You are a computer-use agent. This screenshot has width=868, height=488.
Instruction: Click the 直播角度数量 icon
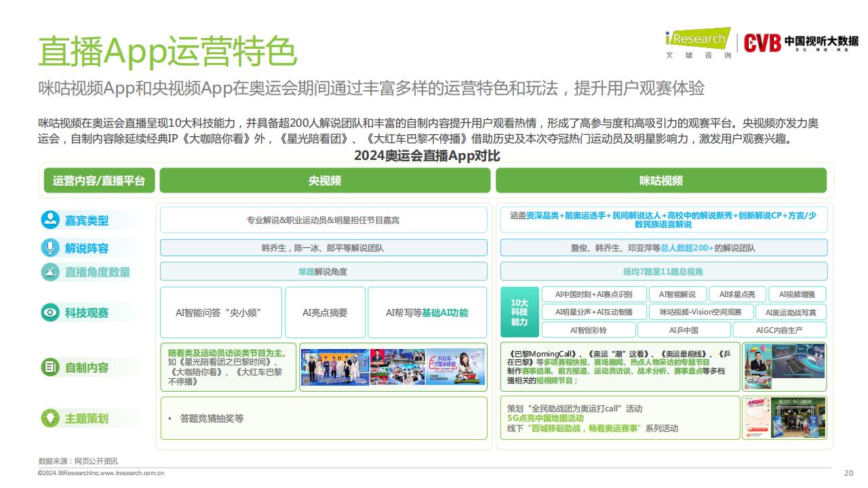click(x=50, y=272)
